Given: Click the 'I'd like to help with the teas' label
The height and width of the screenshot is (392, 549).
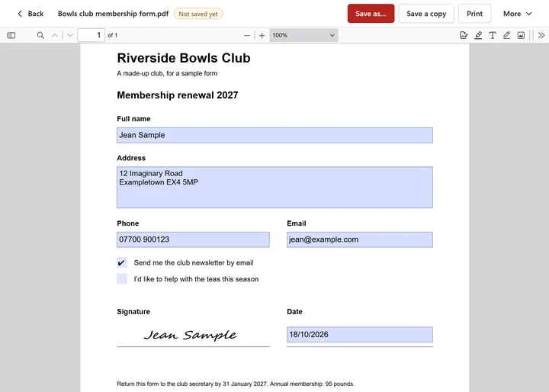Looking at the screenshot, I should [x=196, y=279].
